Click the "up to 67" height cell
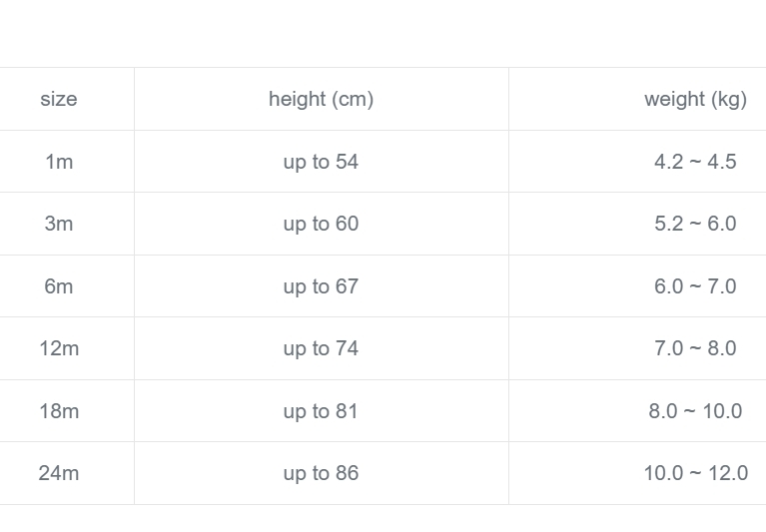 (321, 286)
